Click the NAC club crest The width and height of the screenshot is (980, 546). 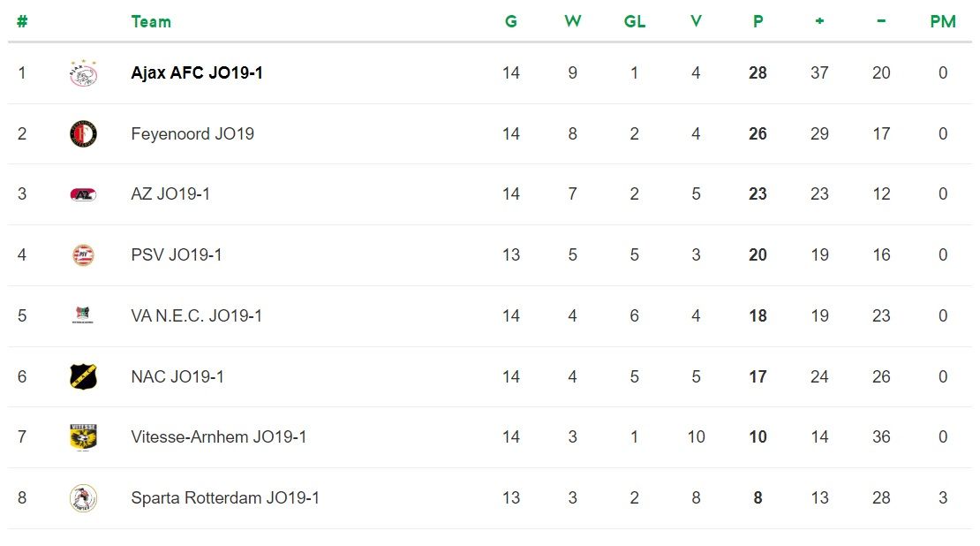pos(83,376)
